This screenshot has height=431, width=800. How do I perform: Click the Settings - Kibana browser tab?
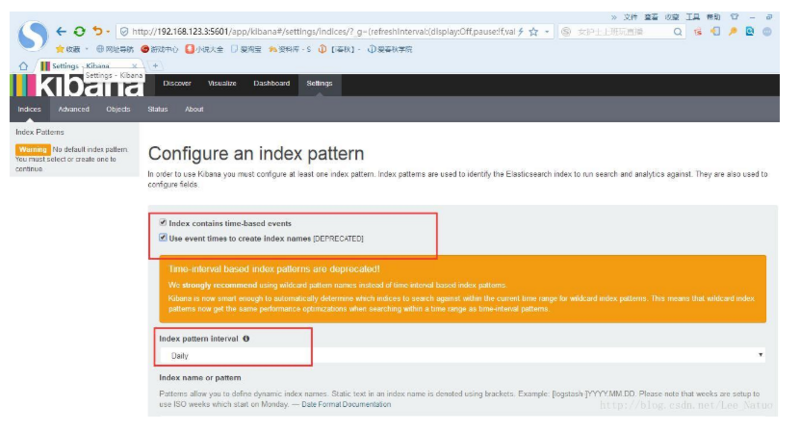[x=88, y=66]
